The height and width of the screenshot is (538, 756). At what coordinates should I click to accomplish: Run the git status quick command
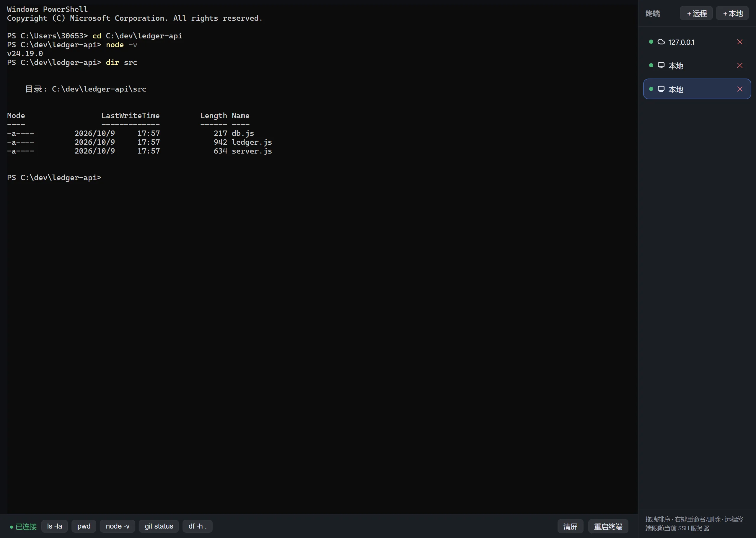click(159, 526)
